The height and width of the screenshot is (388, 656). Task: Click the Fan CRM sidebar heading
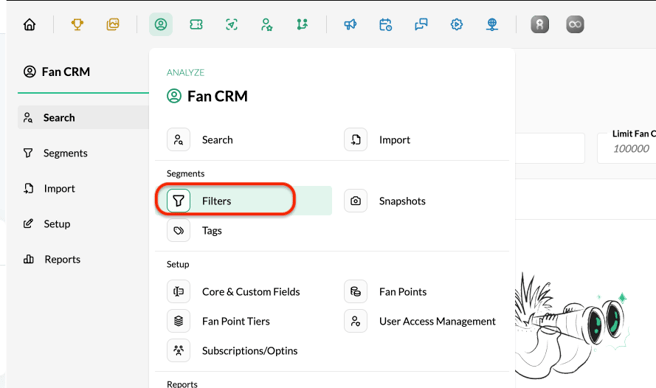[x=56, y=72]
